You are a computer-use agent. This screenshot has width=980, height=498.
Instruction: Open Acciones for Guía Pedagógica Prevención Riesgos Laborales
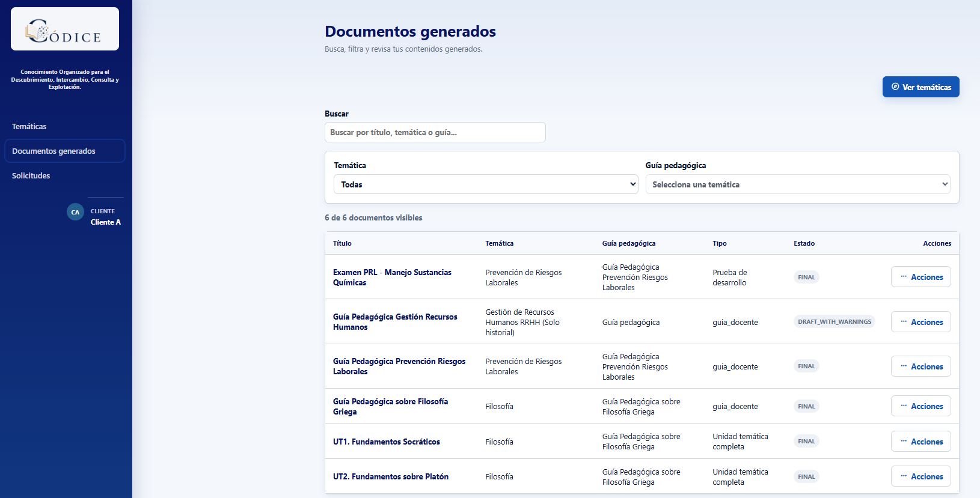point(920,366)
